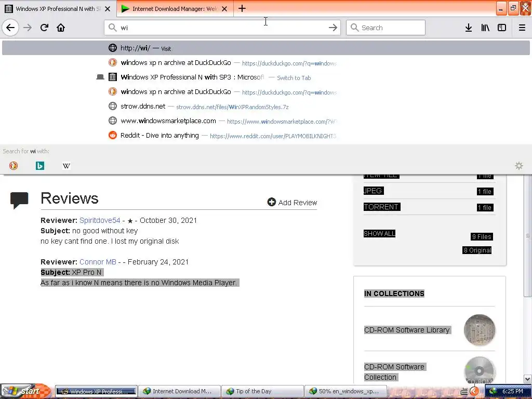Viewport: 532px width, 399px height.
Task: Select strow.ddns.net suggestion
Action: point(266,106)
